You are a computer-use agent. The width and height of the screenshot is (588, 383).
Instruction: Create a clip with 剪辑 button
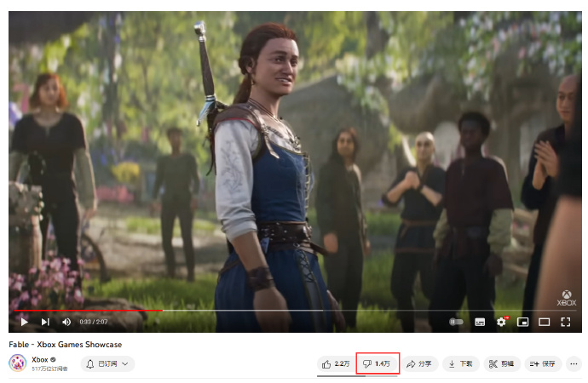coord(502,363)
